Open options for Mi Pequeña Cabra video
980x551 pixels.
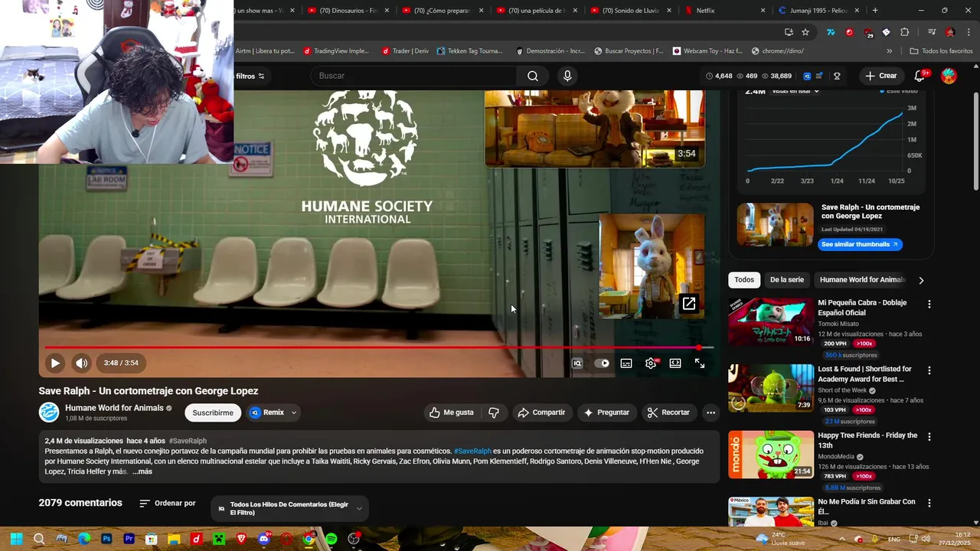[x=929, y=305]
